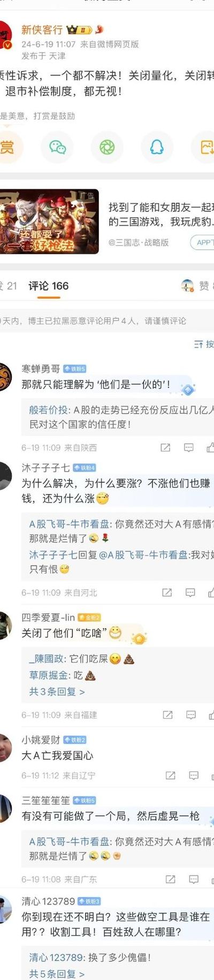The width and height of the screenshot is (214, 980).
Task: Forward 寒蝉勇哥's comment via share icon
Action: click(165, 447)
